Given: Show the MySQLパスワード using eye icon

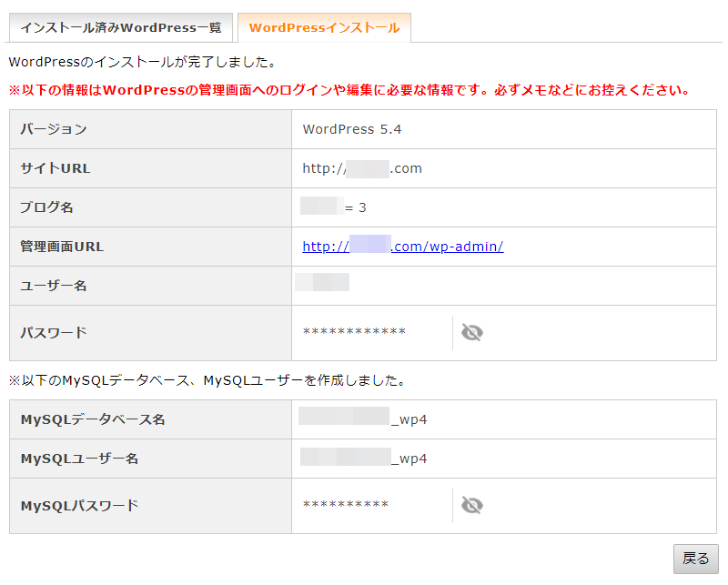Looking at the screenshot, I should click(471, 505).
